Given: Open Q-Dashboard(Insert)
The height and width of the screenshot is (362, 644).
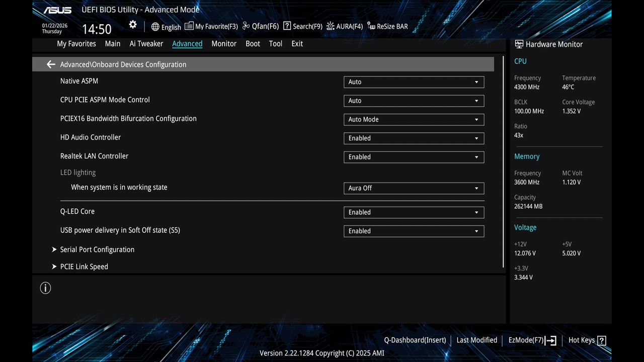Looking at the screenshot, I should tap(415, 340).
